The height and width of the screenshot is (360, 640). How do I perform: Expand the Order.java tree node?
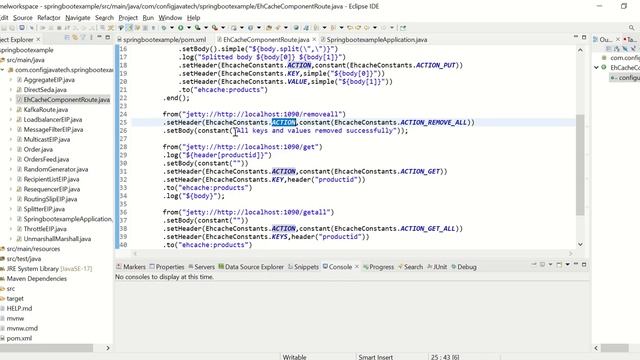pos(11,149)
